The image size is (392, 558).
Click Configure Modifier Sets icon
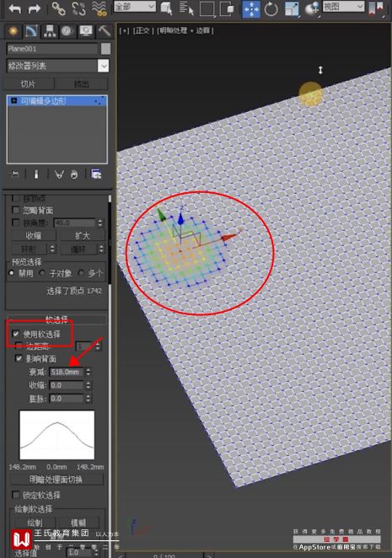[x=96, y=174]
